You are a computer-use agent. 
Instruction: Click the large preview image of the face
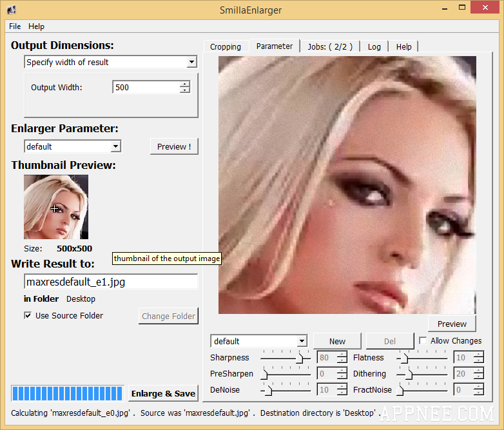click(347, 185)
